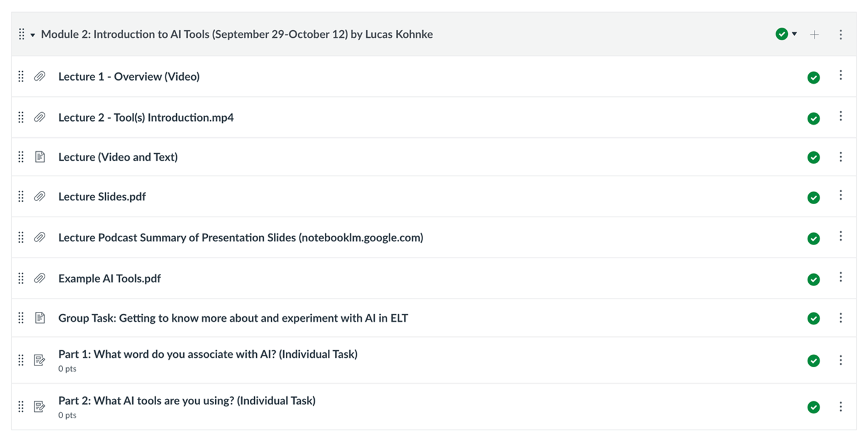The width and height of the screenshot is (868, 441).
Task: Open the Module 2 header options kebab menu
Action: point(841,35)
